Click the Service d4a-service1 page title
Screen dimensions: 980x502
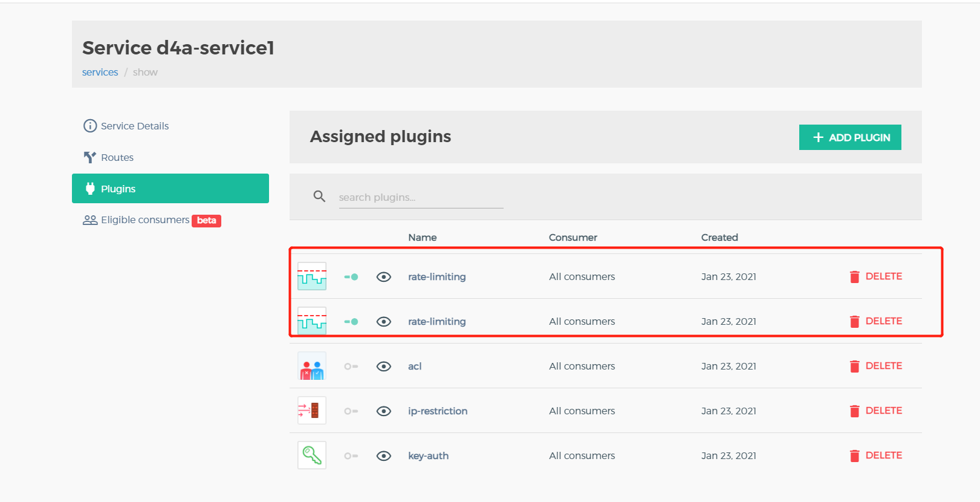(178, 48)
